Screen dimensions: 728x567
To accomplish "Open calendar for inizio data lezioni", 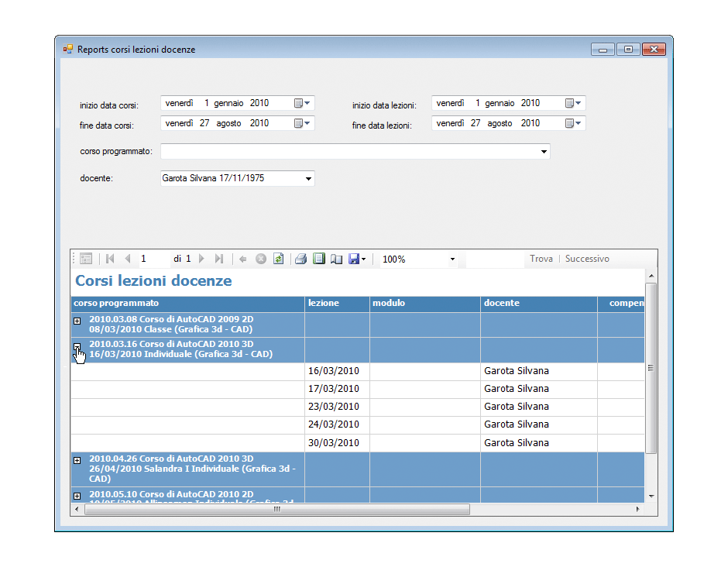I will (573, 103).
